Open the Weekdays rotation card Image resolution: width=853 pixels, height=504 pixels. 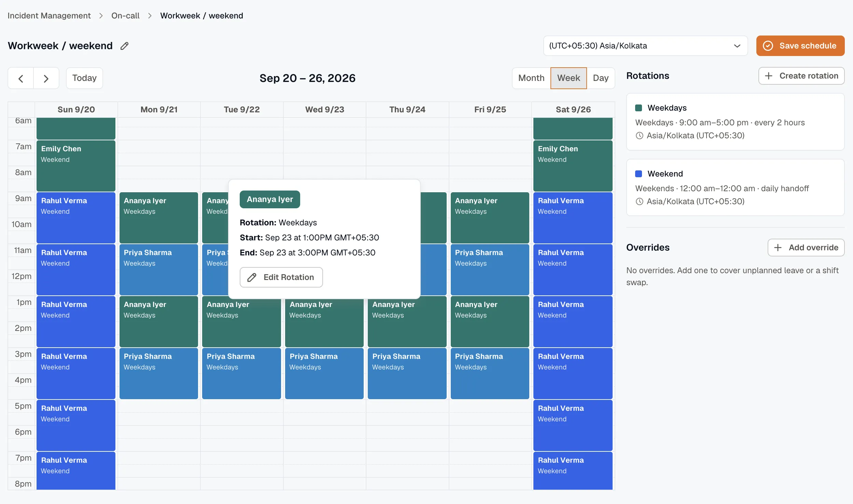pos(735,122)
